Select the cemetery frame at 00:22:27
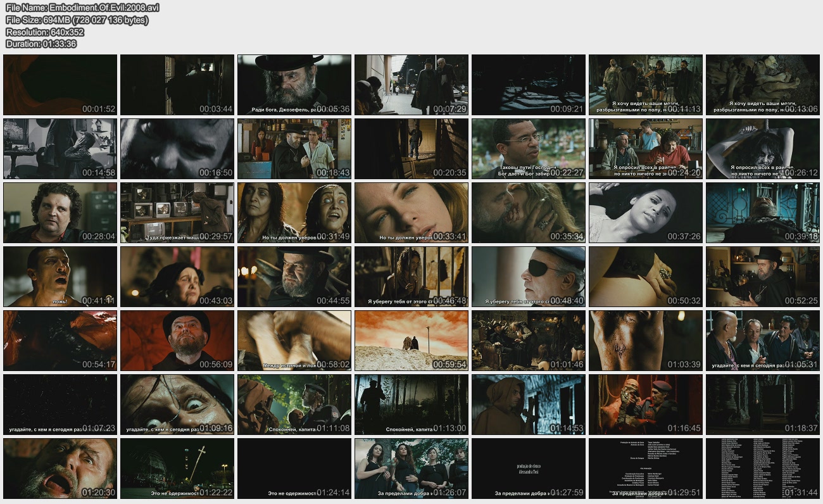 click(x=529, y=149)
